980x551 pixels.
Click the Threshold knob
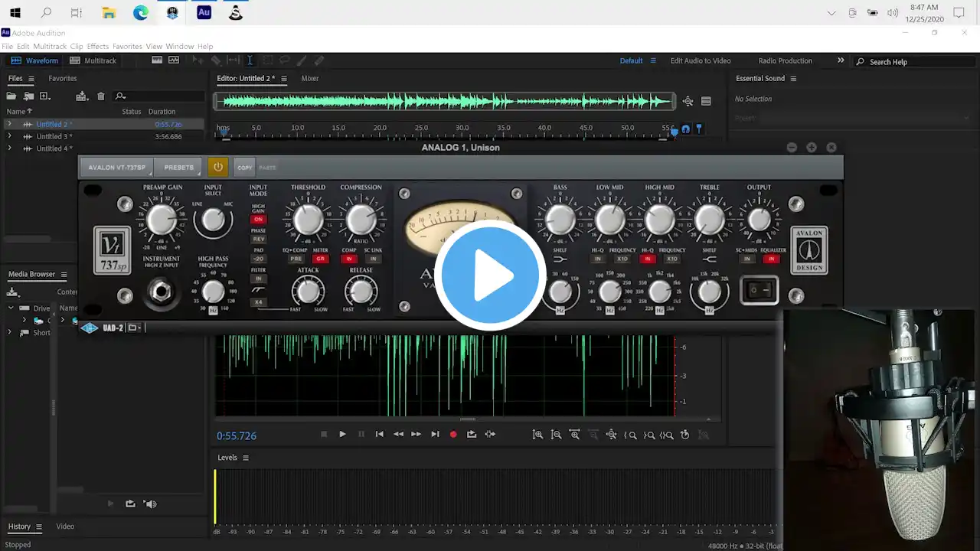click(x=309, y=220)
